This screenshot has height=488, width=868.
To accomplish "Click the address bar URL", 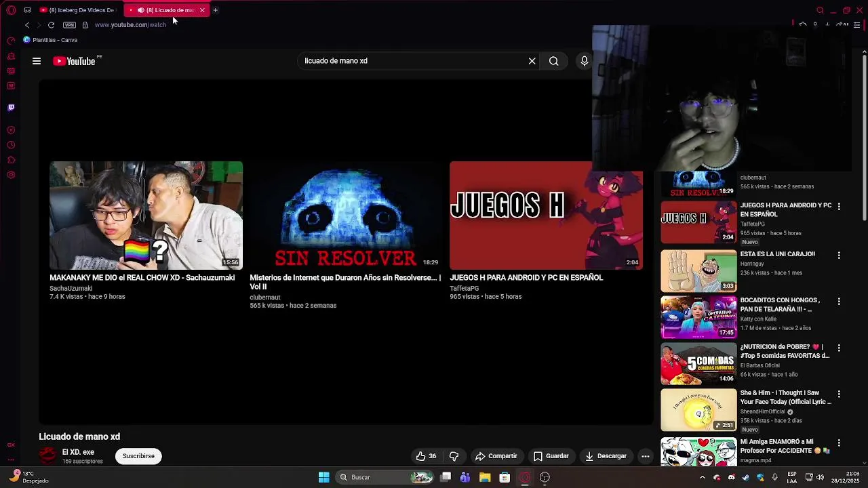I will coord(130,25).
